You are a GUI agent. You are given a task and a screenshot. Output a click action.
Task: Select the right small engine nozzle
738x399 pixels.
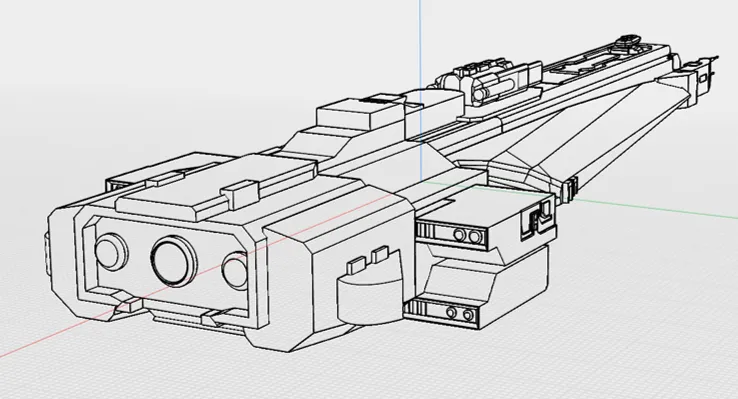point(235,271)
